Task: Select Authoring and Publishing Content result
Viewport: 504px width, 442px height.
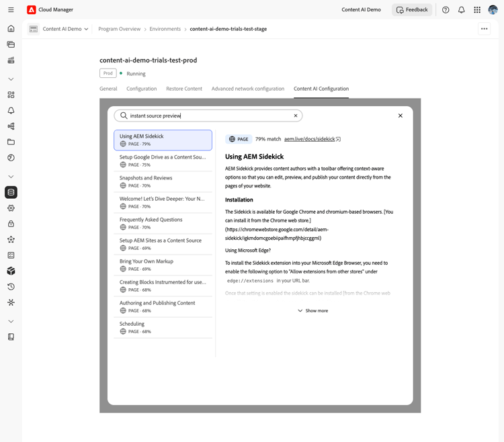Action: [163, 307]
